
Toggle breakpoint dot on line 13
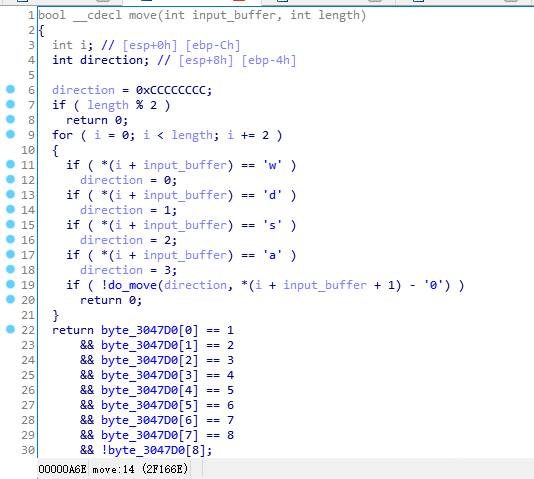[x=11, y=194]
